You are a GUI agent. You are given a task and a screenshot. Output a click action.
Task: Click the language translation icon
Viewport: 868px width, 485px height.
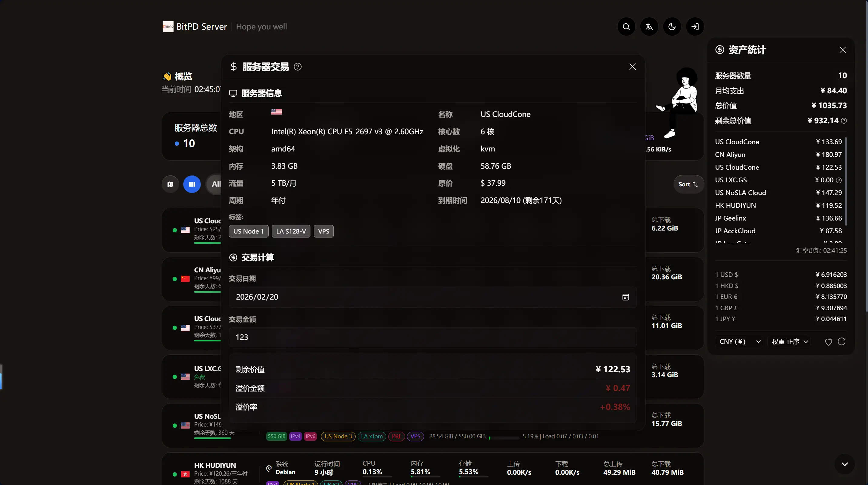(x=649, y=27)
